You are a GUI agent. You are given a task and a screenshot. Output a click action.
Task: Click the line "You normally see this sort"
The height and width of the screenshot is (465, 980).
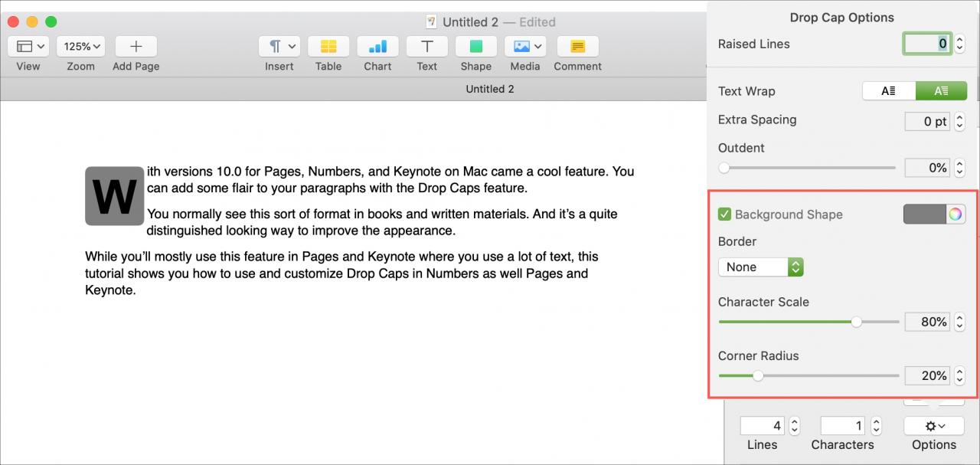382,214
